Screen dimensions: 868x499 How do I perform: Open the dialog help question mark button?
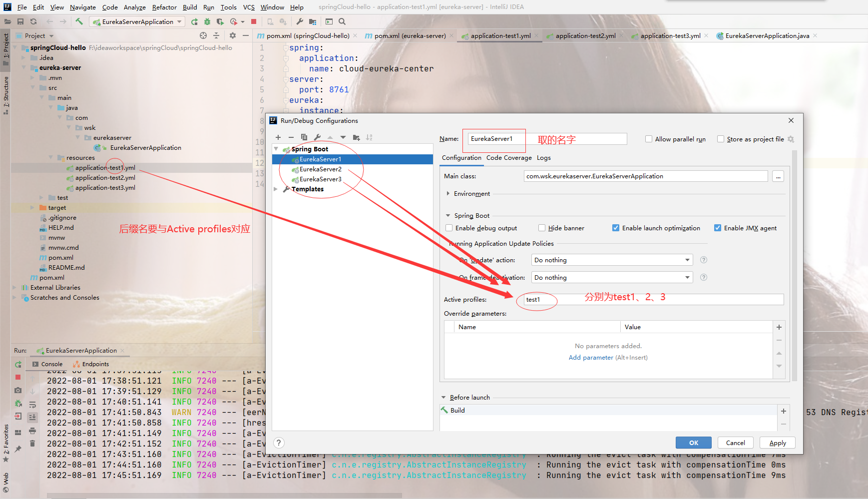click(279, 443)
